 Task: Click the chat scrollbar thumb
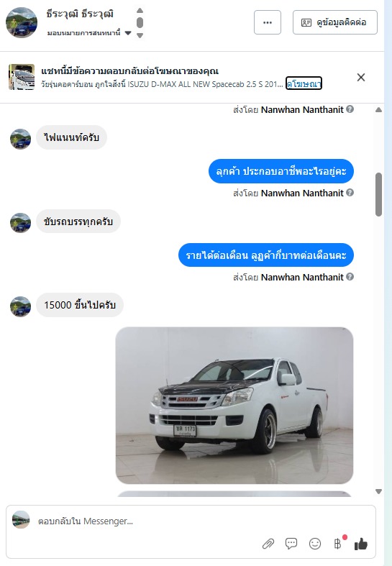click(378, 194)
